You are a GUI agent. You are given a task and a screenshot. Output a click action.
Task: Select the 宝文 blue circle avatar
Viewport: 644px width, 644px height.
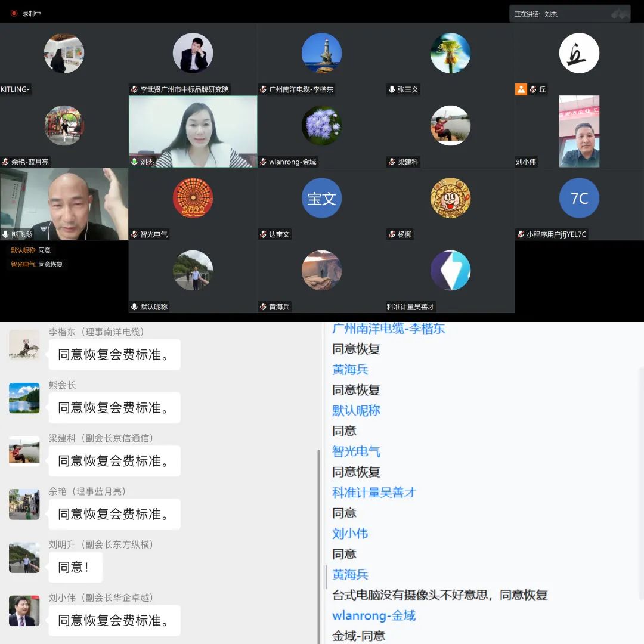pos(321,198)
